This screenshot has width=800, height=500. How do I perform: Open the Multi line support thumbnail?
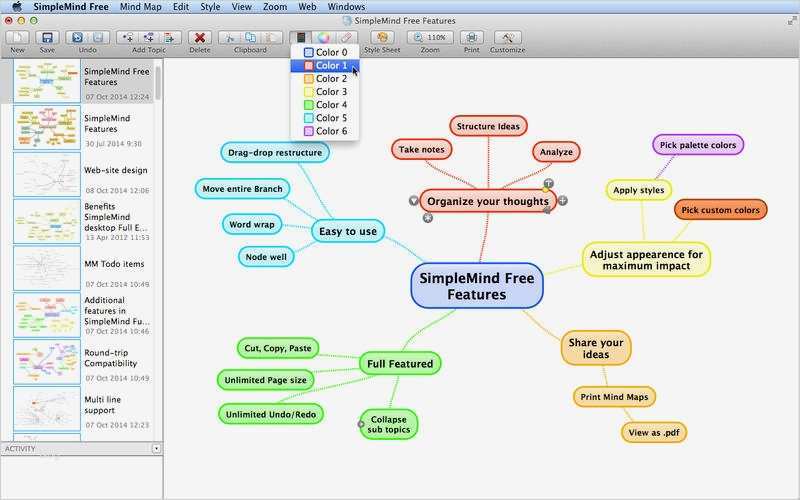(x=47, y=409)
